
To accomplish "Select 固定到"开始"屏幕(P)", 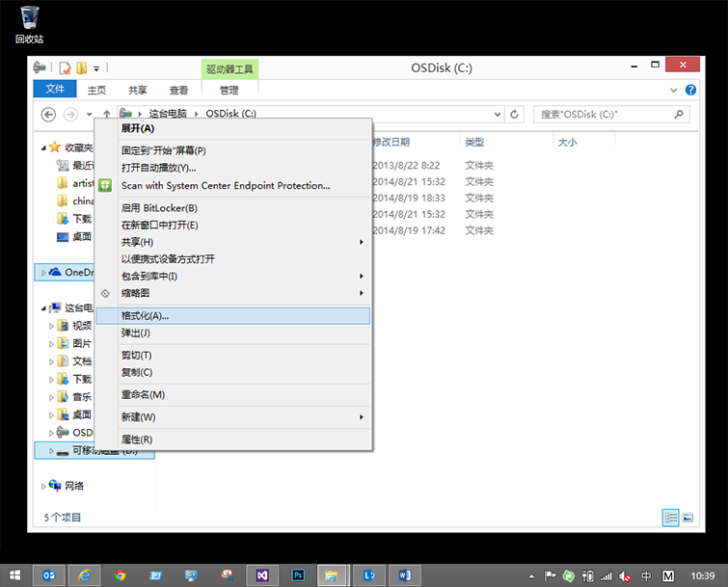I will point(232,150).
